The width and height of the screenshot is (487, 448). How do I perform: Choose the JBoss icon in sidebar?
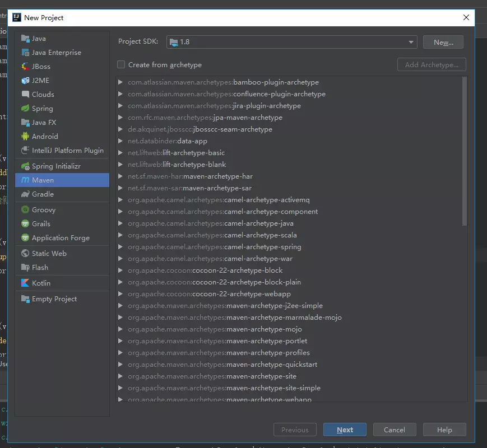tap(25, 67)
